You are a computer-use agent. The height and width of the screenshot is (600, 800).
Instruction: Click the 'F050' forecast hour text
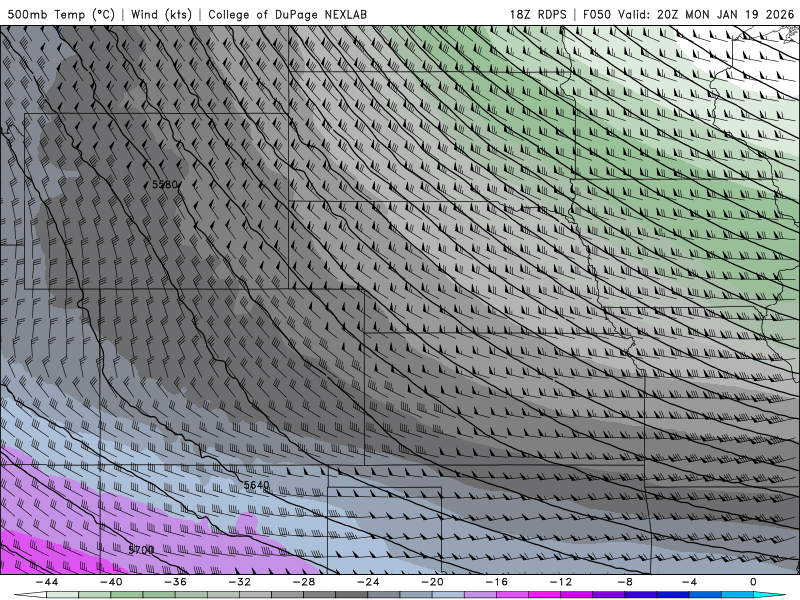coord(596,15)
